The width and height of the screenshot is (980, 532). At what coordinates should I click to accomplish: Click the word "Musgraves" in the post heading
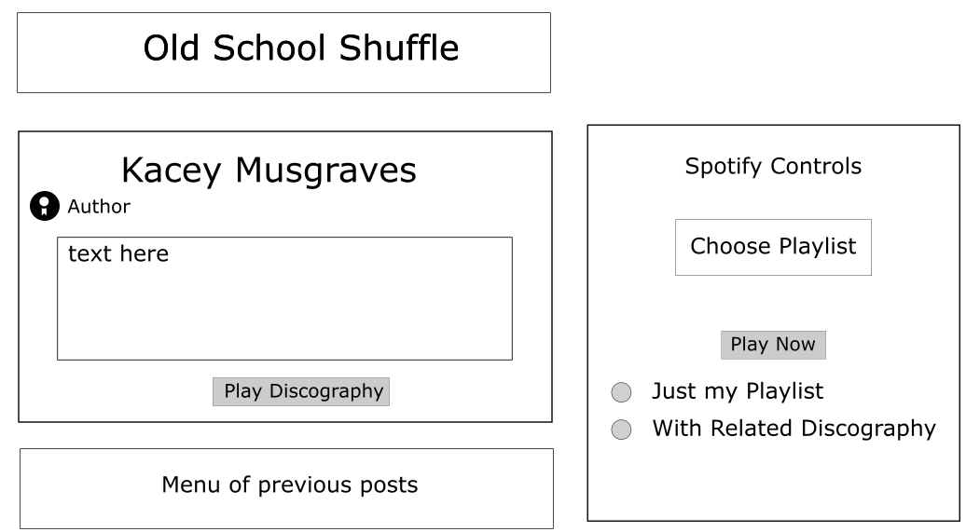coord(325,171)
